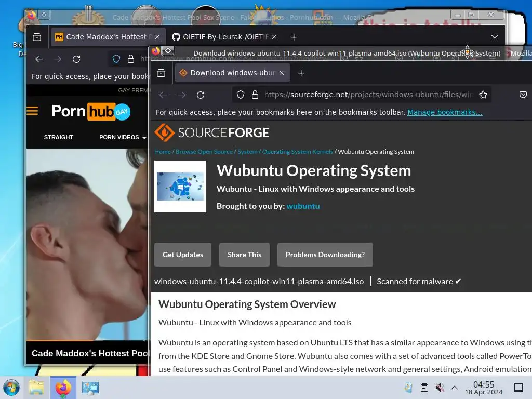Open the system settings taskbar icon
This screenshot has height=399, width=532.
(90, 388)
